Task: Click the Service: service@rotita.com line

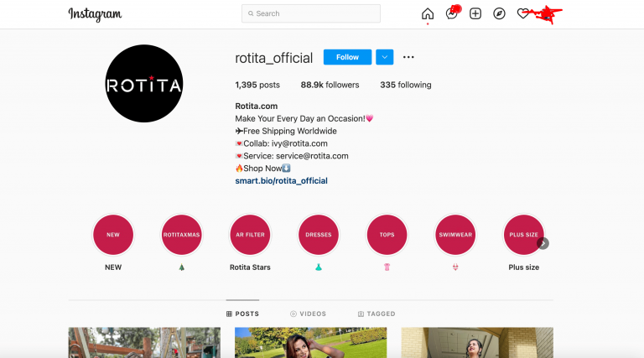Action: coord(292,156)
